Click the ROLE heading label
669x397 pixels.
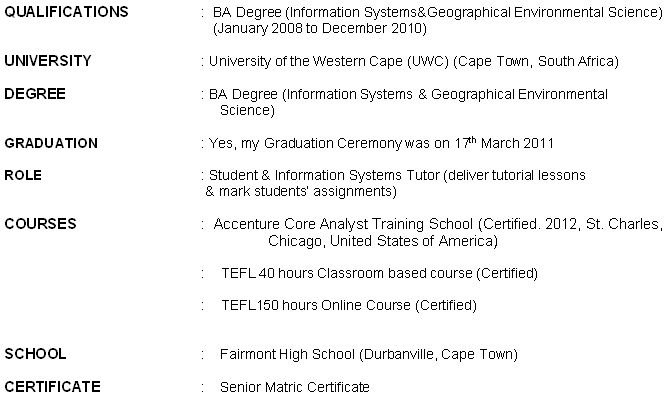point(23,175)
